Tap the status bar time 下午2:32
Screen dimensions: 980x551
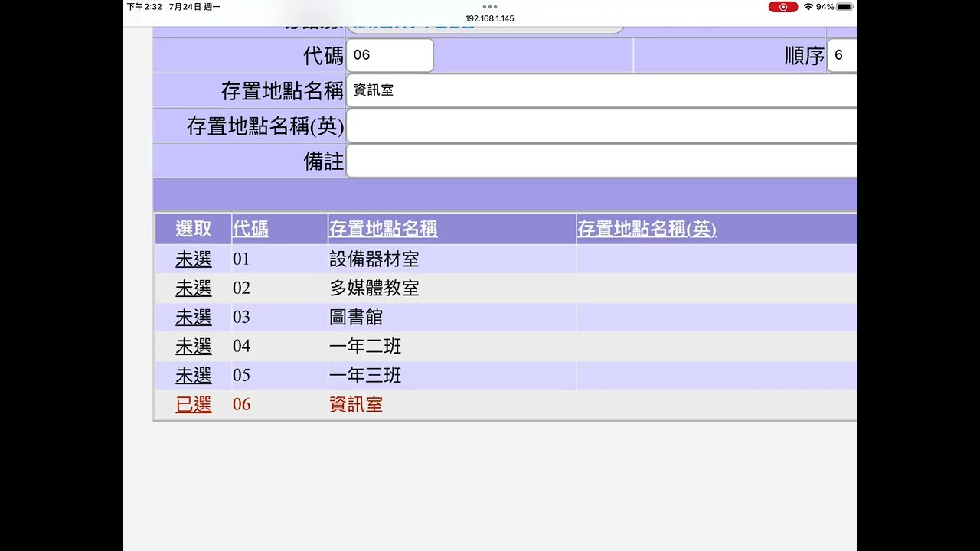point(144,7)
